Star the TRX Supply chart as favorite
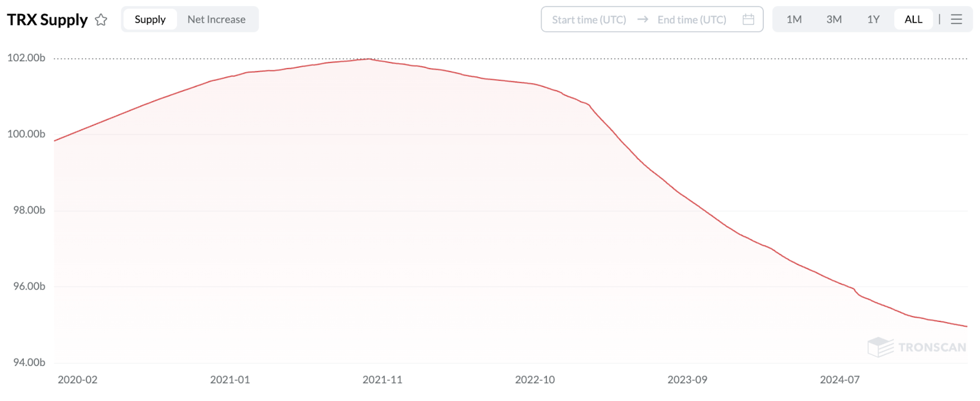Screen dimensions: 980x401 pyautogui.click(x=101, y=20)
